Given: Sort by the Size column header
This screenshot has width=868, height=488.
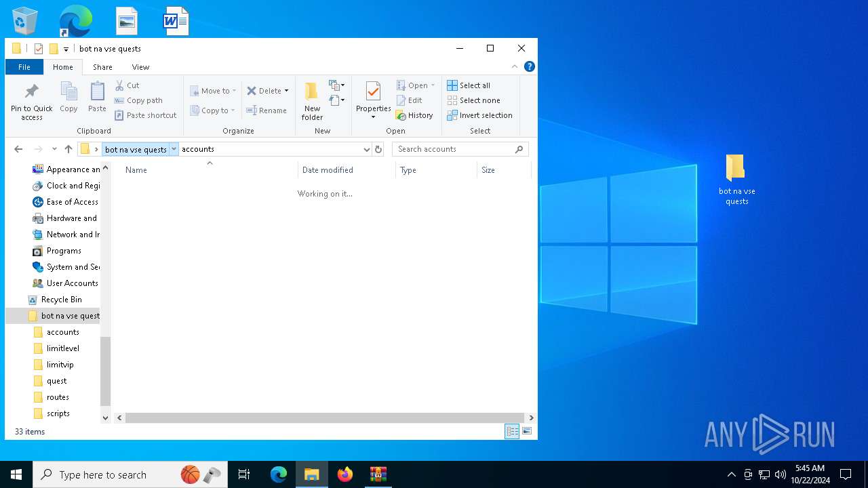Looking at the screenshot, I should click(504, 170).
